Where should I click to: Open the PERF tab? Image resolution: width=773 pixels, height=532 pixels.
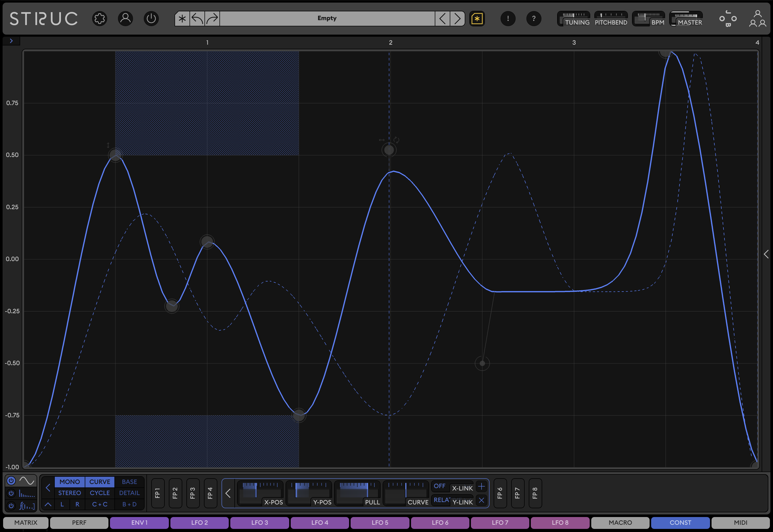tap(79, 523)
